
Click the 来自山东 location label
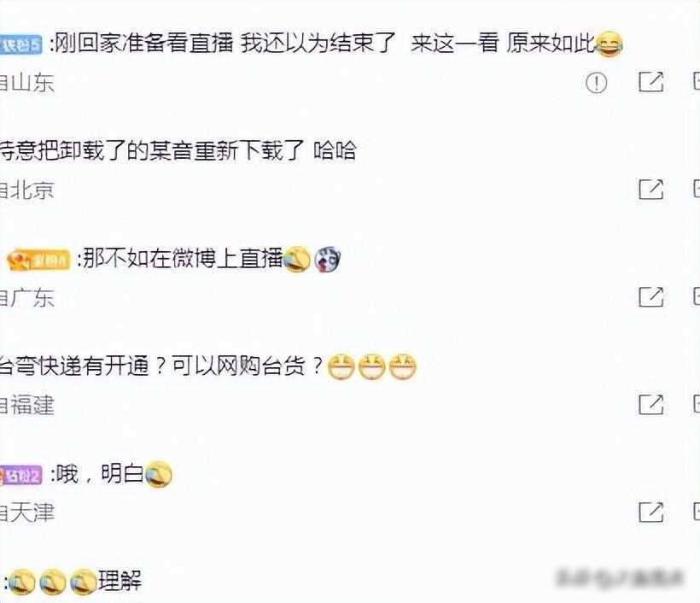click(26, 83)
